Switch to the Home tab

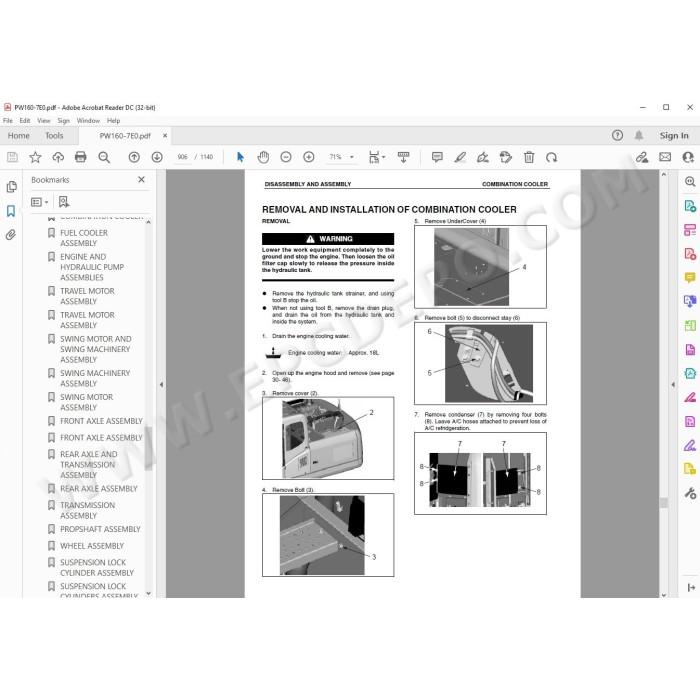18,135
